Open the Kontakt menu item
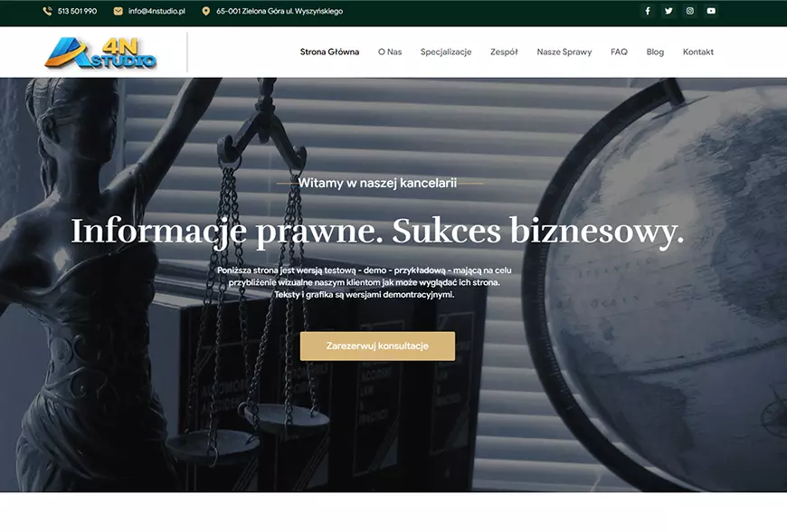Image resolution: width=787 pixels, height=532 pixels. pyautogui.click(x=698, y=52)
